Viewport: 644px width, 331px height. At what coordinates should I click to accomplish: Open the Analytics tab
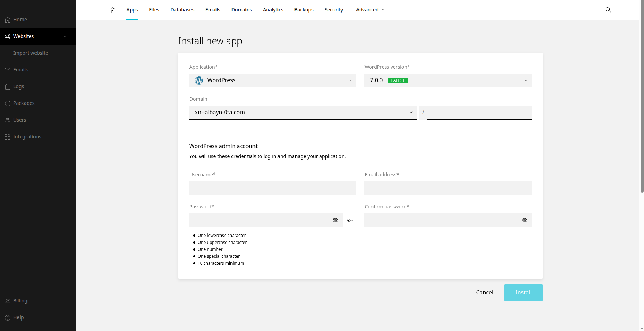[273, 10]
